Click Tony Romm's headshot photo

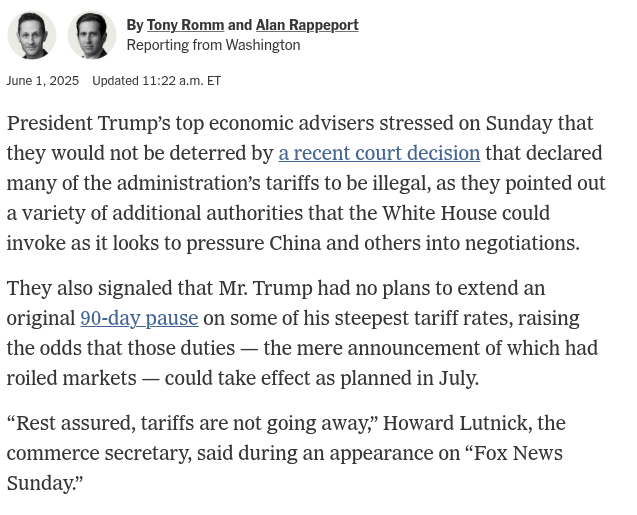coord(31,36)
